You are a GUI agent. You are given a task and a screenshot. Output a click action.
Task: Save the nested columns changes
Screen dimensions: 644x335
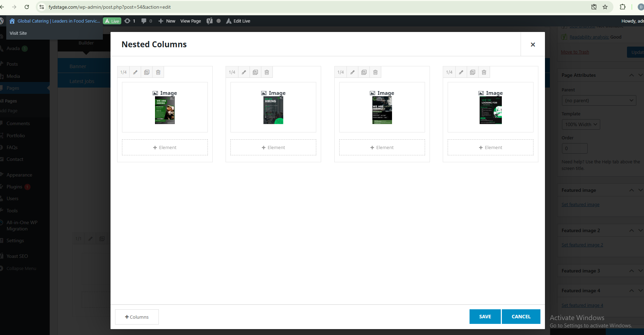(x=485, y=317)
